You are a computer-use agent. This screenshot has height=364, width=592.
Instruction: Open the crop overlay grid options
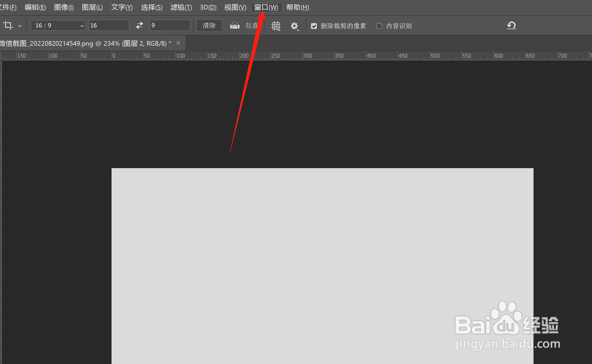click(276, 26)
